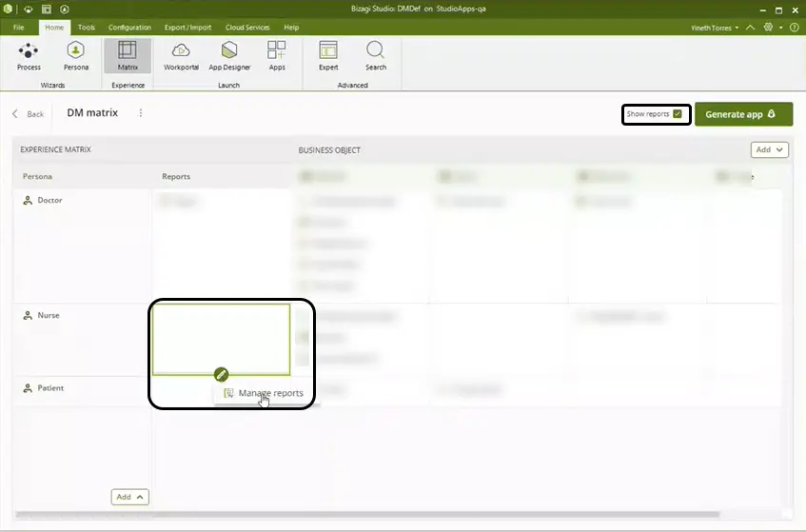Expand the Business Object Add dropdown
This screenshot has width=806, height=532.
(769, 149)
